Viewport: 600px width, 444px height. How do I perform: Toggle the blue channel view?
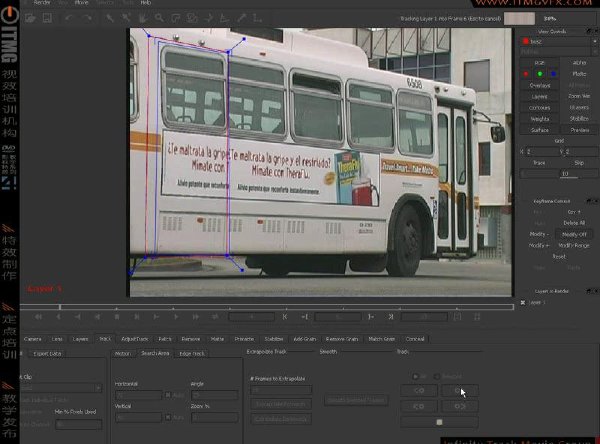click(x=553, y=73)
